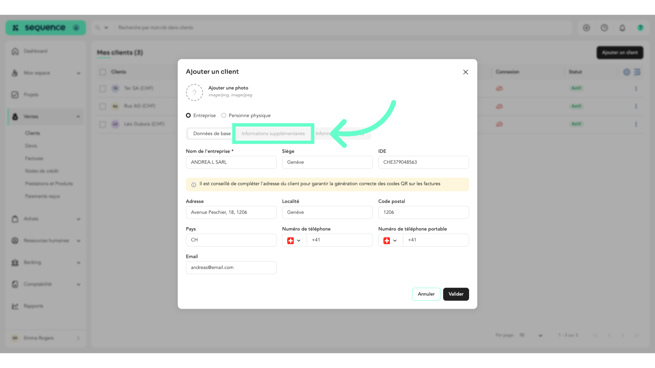This screenshot has width=655, height=368.
Task: Click the IDE input field
Action: tap(423, 162)
